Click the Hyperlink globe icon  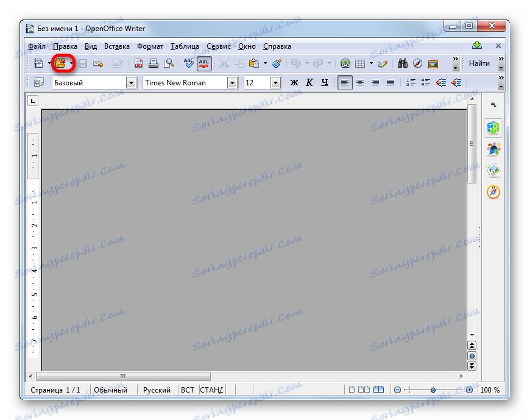(345, 63)
